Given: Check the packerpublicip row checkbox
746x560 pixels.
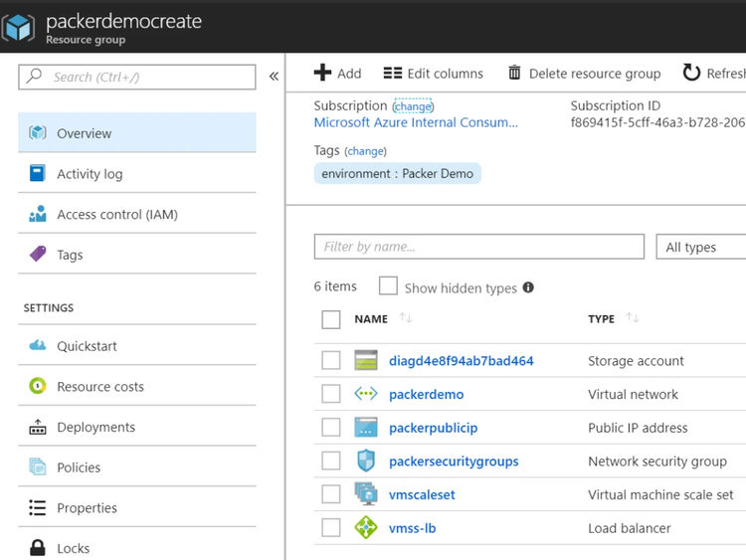Looking at the screenshot, I should click(330, 427).
